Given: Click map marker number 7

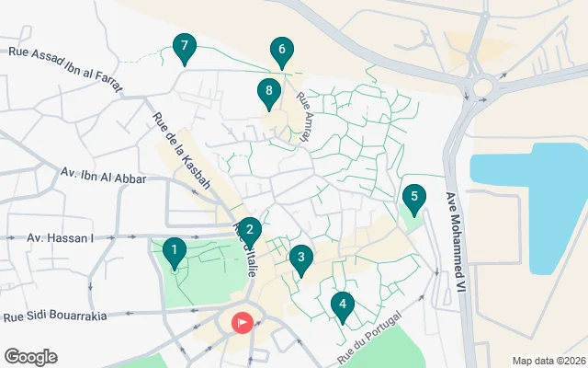Looking at the screenshot, I should [185, 49].
